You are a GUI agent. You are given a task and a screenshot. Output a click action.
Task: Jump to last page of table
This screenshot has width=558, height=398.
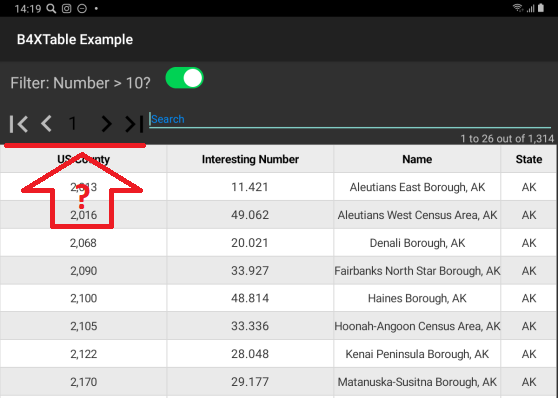click(x=134, y=124)
